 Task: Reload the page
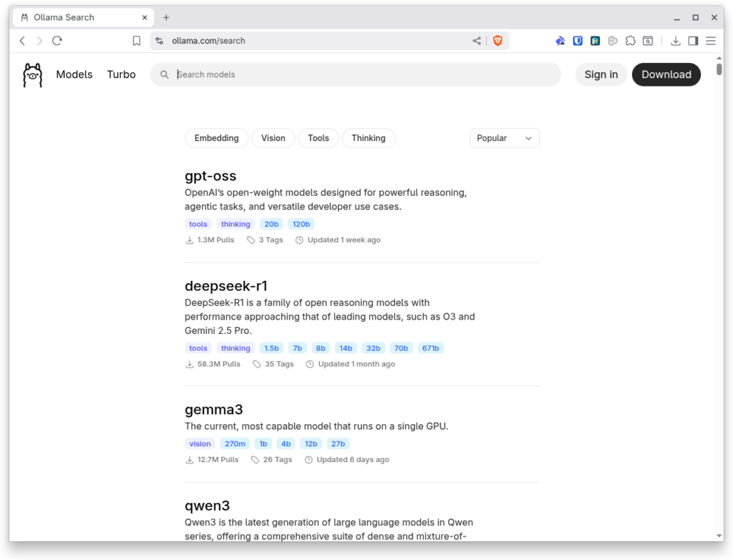click(57, 41)
